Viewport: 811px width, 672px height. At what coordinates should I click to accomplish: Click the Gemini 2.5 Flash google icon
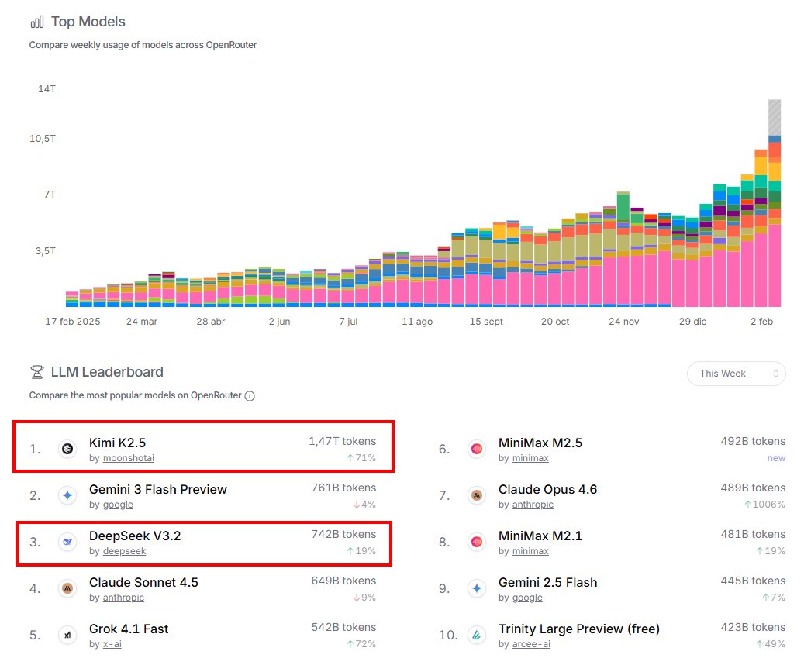click(477, 588)
